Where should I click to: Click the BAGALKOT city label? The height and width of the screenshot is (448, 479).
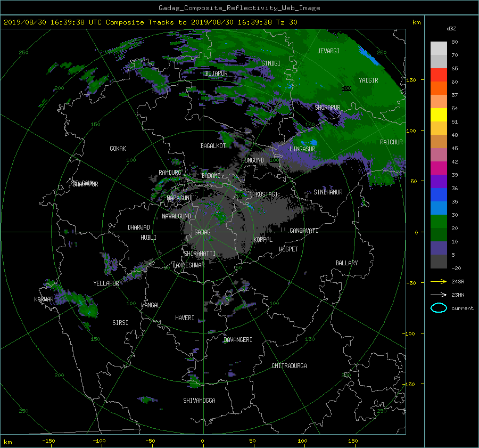pyautogui.click(x=213, y=146)
